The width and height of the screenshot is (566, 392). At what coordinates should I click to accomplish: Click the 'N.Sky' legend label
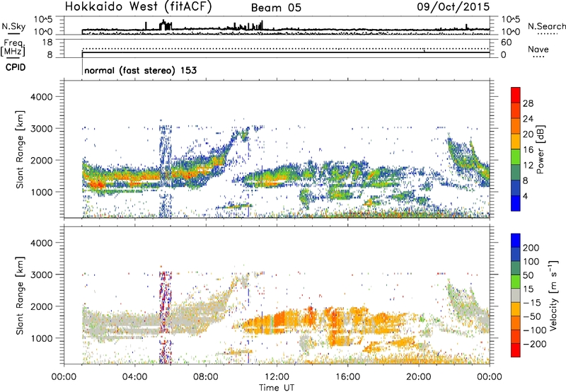coord(13,26)
